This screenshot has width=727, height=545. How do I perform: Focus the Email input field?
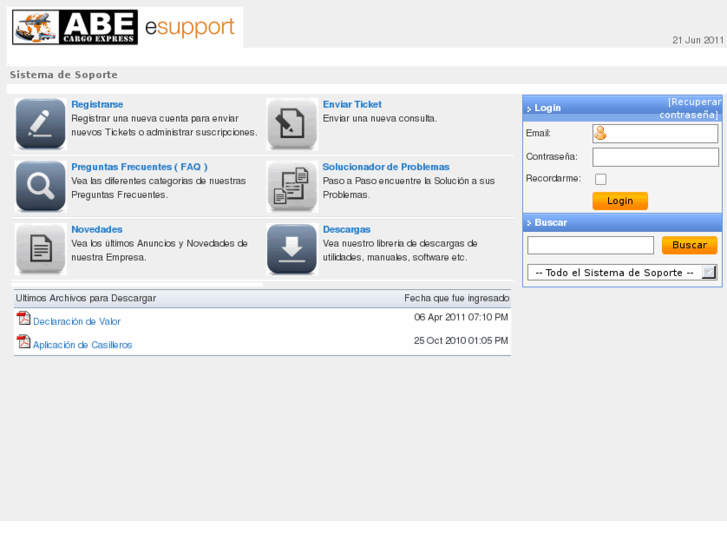tap(655, 134)
